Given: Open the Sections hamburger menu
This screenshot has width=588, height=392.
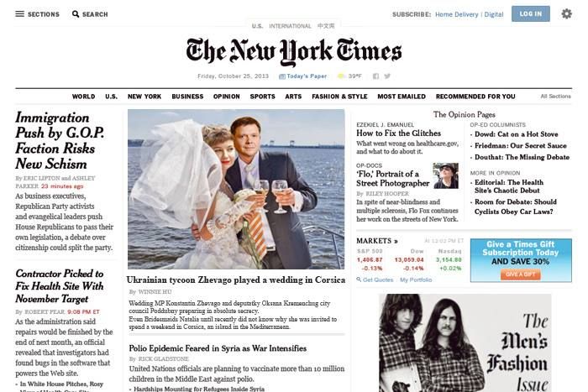Looking at the screenshot, I should point(20,14).
